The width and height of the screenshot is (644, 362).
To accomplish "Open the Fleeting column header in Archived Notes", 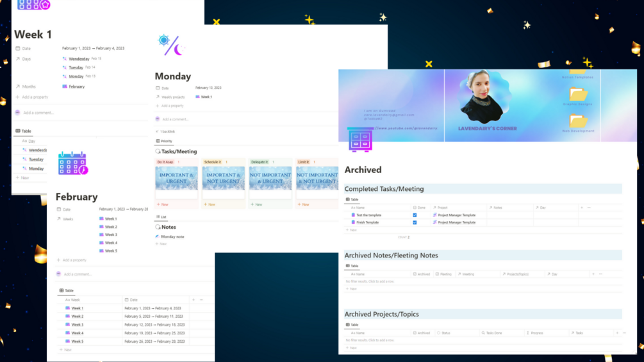I will (x=443, y=274).
